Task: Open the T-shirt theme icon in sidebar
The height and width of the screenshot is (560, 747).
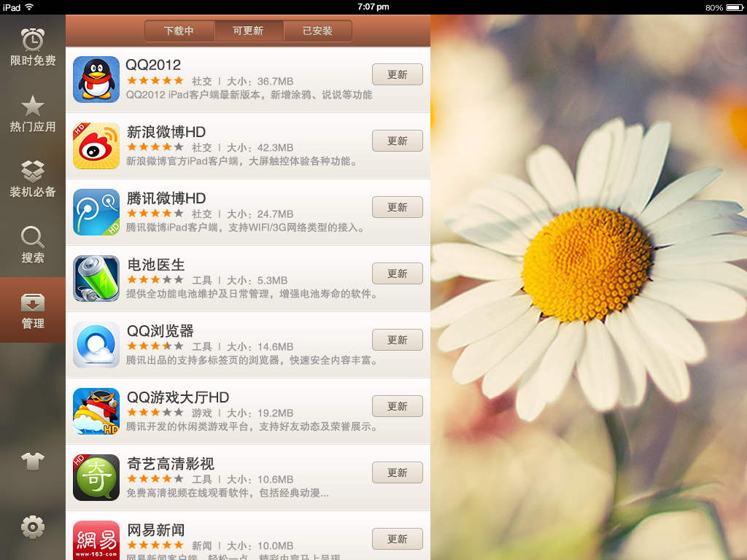Action: [x=32, y=461]
